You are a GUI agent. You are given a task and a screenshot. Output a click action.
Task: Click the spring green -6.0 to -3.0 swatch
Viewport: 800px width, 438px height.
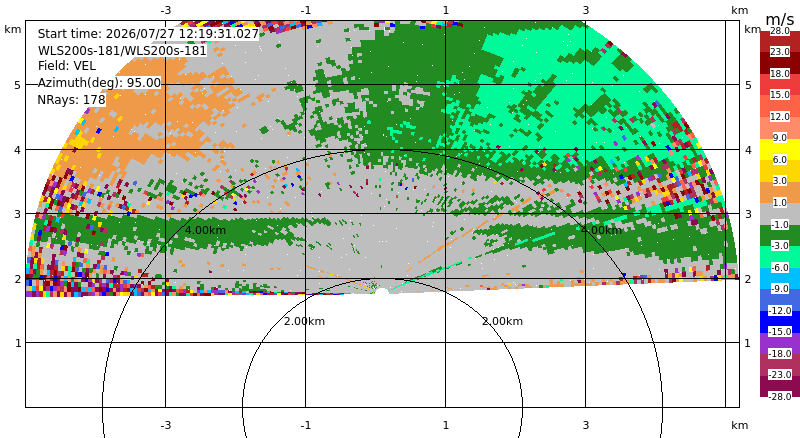[780, 257]
